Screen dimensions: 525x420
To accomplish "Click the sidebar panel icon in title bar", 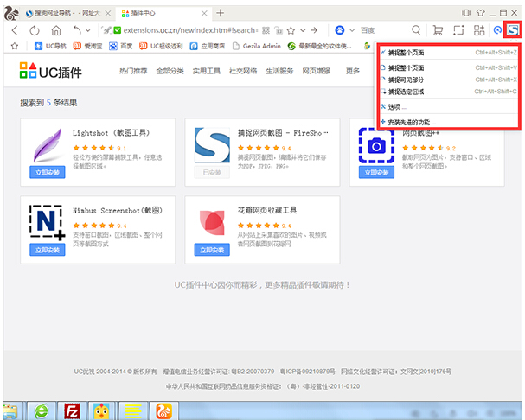I will tap(466, 13).
